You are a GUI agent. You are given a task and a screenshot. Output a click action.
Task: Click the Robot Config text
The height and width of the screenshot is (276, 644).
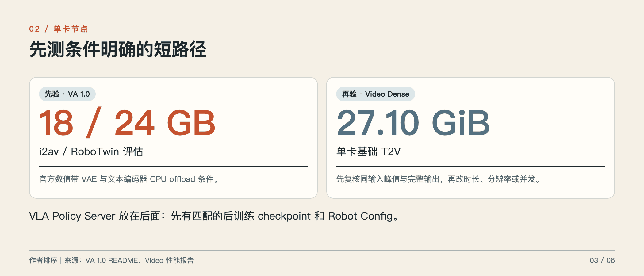[360, 216]
